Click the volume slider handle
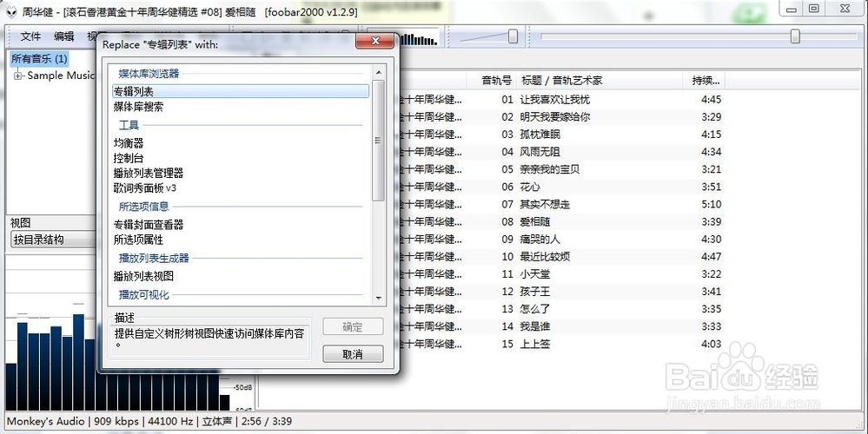The width and height of the screenshot is (868, 434). coord(514,36)
